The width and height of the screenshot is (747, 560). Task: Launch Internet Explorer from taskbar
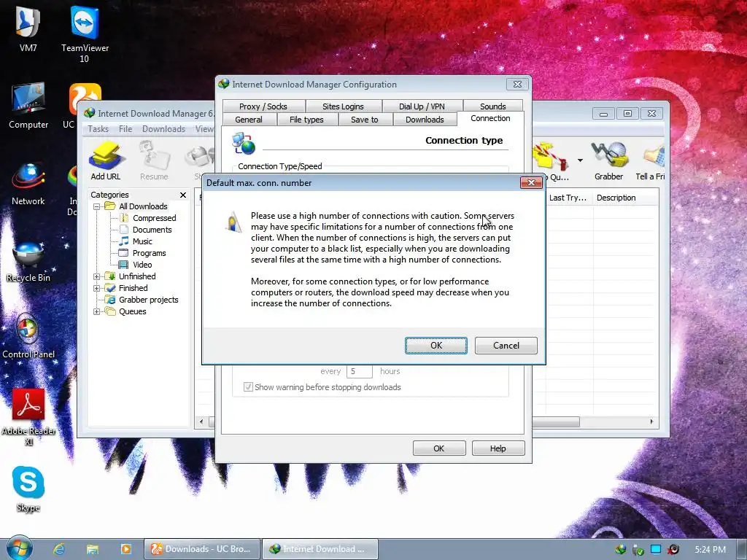[59, 549]
